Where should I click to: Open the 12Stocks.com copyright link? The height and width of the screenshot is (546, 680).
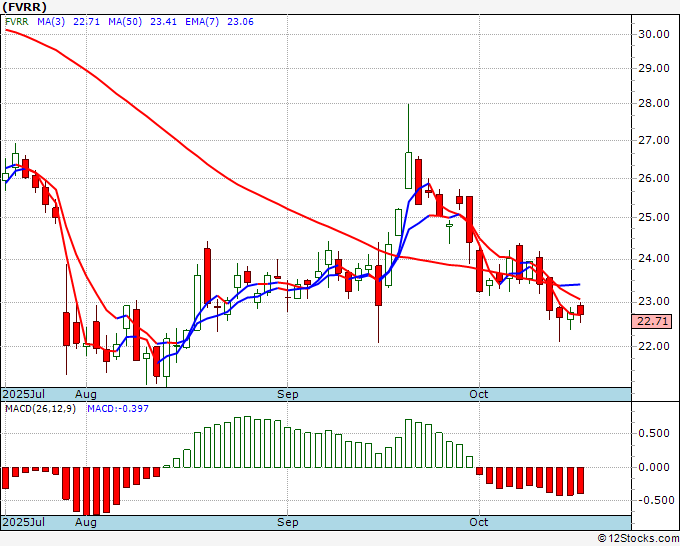pyautogui.click(x=638, y=539)
